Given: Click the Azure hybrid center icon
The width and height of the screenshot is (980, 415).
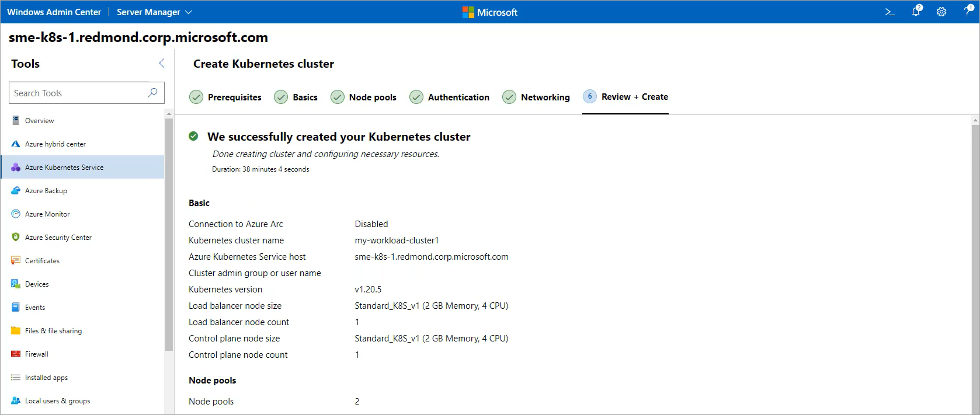Looking at the screenshot, I should tap(16, 144).
